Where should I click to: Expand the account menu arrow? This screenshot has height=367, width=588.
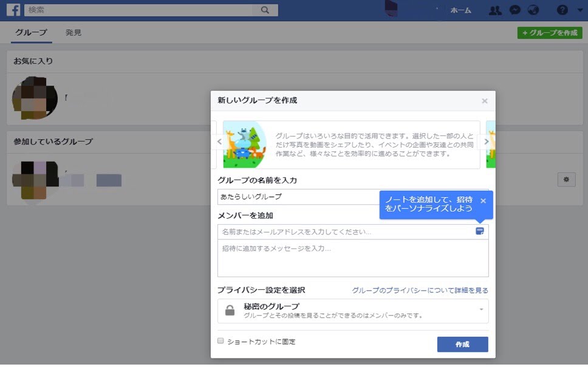(579, 10)
